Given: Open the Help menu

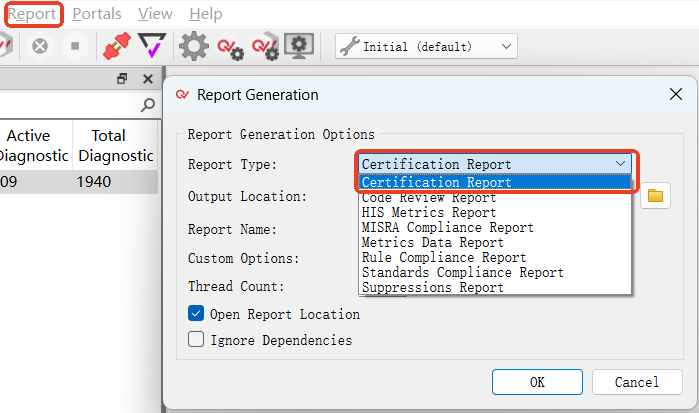Looking at the screenshot, I should pos(206,14).
